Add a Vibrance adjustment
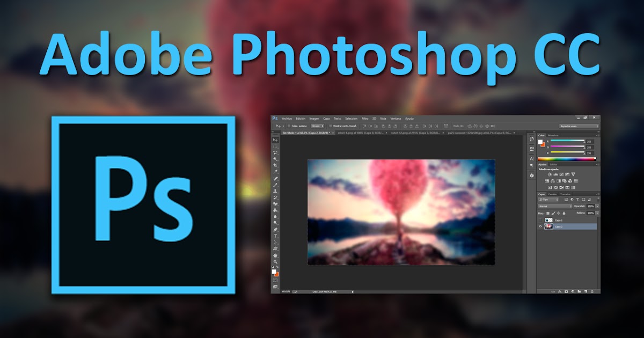Viewport: 644px width, 338px height. pos(573,174)
